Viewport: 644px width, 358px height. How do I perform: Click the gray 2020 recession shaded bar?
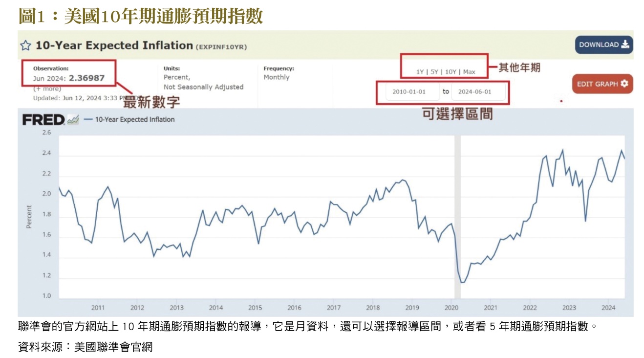457,215
